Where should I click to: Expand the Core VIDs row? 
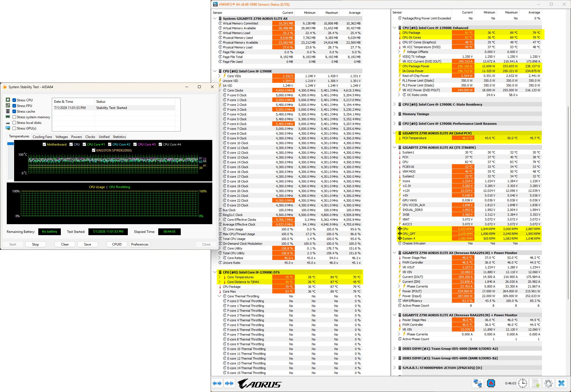tap(220, 76)
